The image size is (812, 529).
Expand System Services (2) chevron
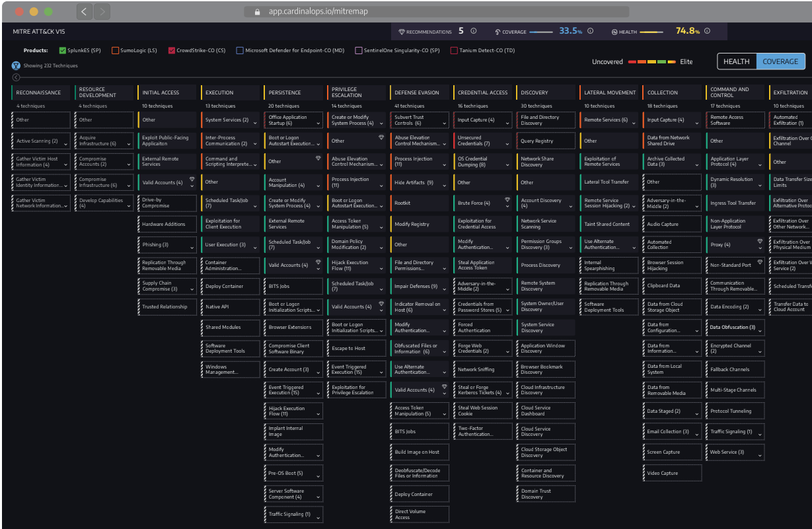coord(256,122)
